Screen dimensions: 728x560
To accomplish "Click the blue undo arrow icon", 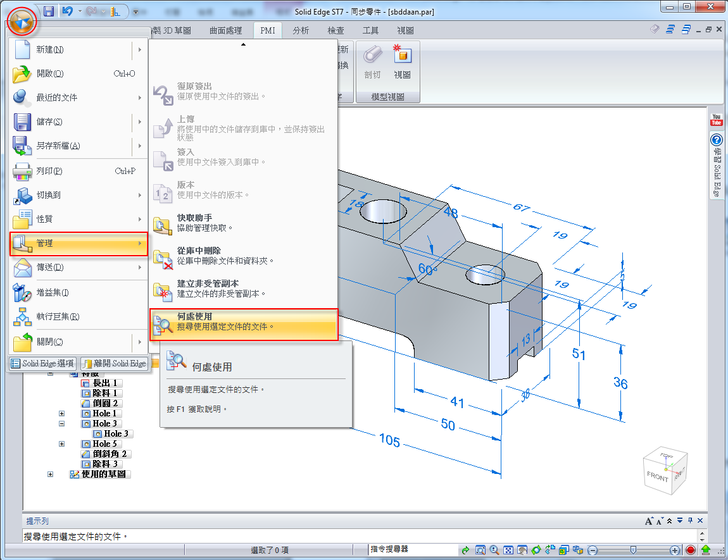I will pos(68,11).
